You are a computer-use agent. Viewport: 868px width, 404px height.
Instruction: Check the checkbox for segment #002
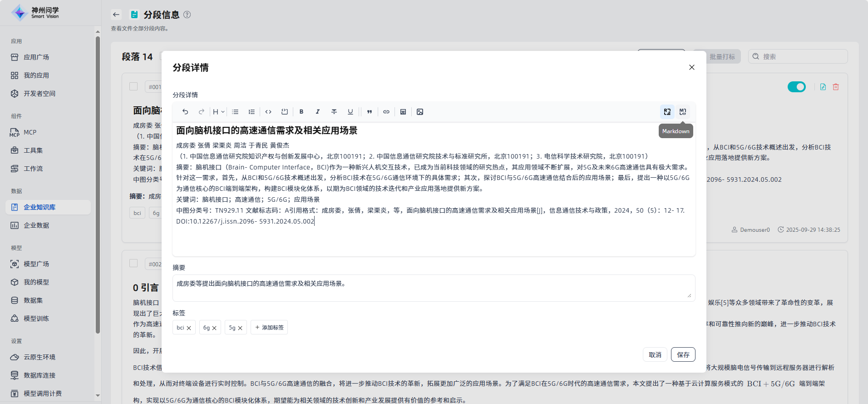(x=133, y=263)
